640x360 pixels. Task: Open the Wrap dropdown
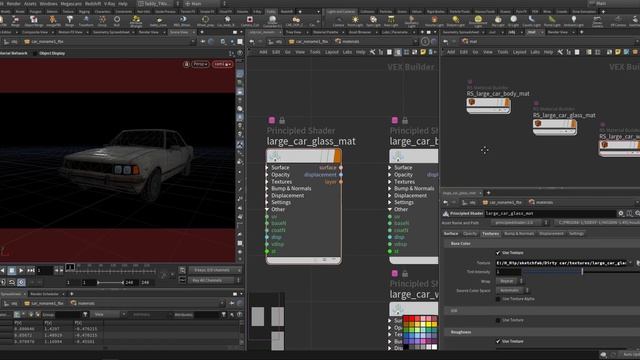[x=509, y=281]
